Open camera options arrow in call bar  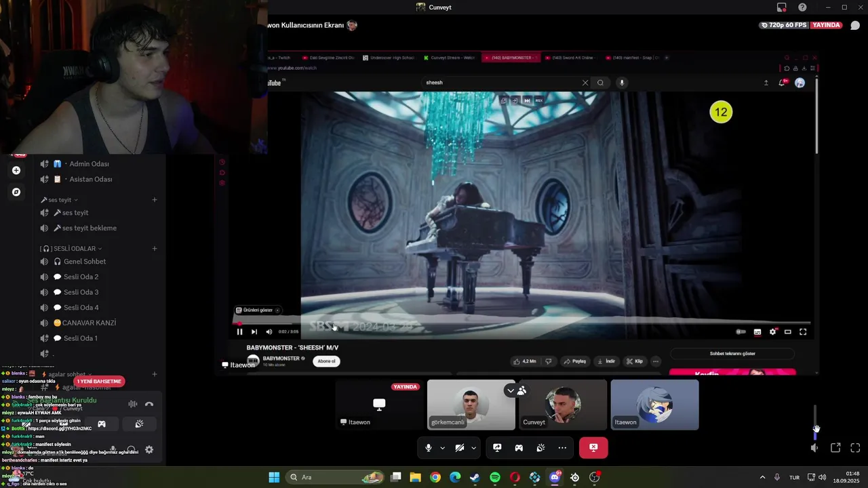coord(473,447)
